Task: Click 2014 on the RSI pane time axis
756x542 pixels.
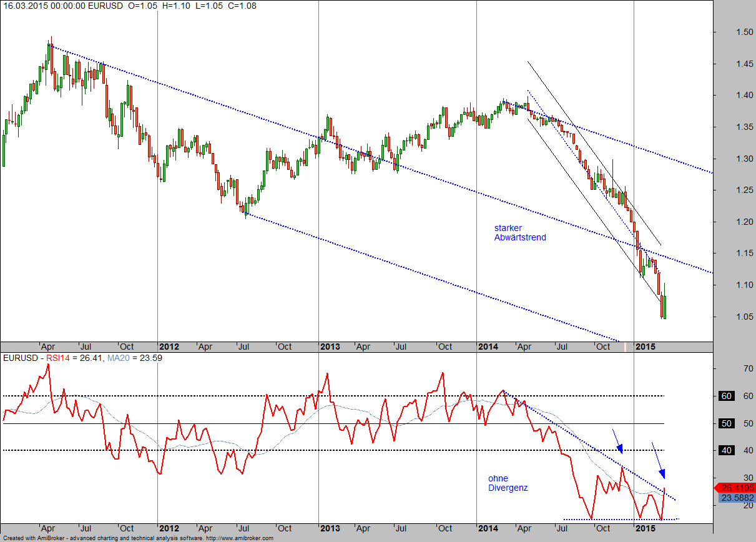Action: coord(488,528)
